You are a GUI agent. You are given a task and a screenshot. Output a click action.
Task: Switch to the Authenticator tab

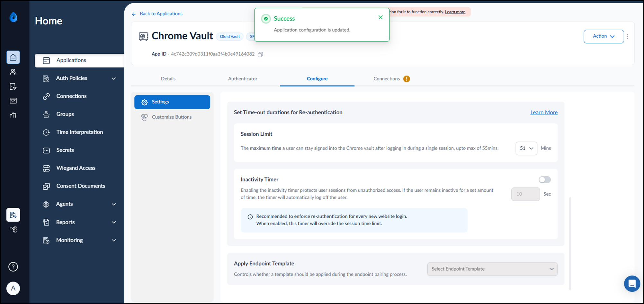pyautogui.click(x=243, y=78)
